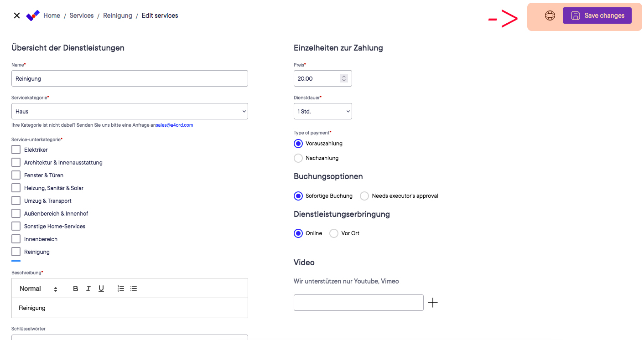Click the video URL input field

358,303
